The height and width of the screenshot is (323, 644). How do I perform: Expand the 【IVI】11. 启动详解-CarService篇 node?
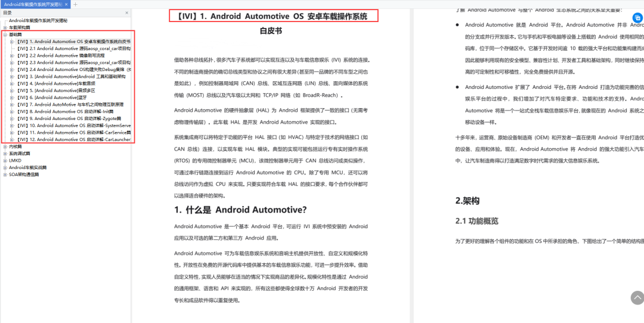click(x=11, y=132)
